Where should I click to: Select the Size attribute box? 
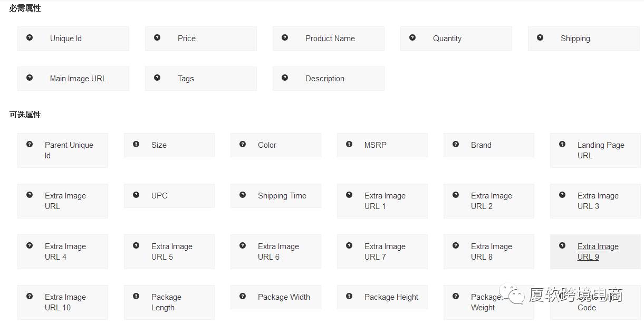coord(169,145)
